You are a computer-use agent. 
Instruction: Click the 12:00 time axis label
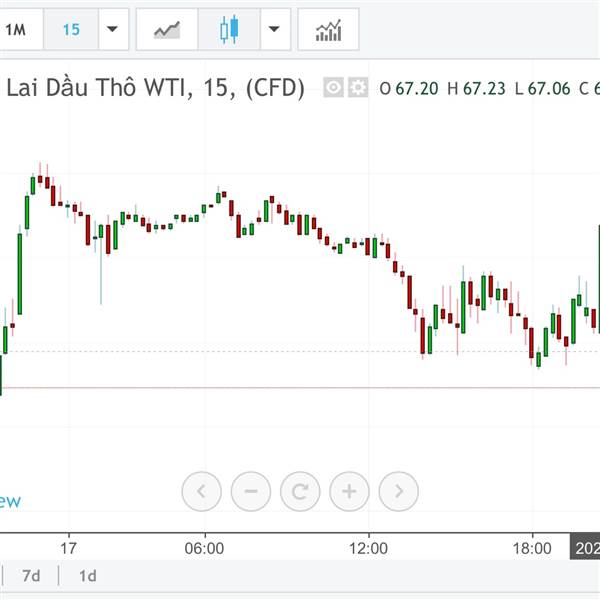click(x=368, y=548)
